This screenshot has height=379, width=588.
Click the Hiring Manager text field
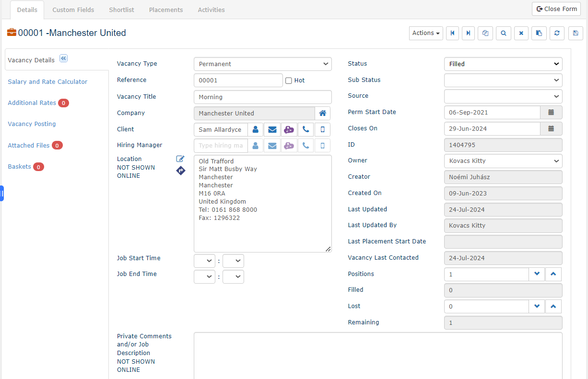tap(221, 146)
